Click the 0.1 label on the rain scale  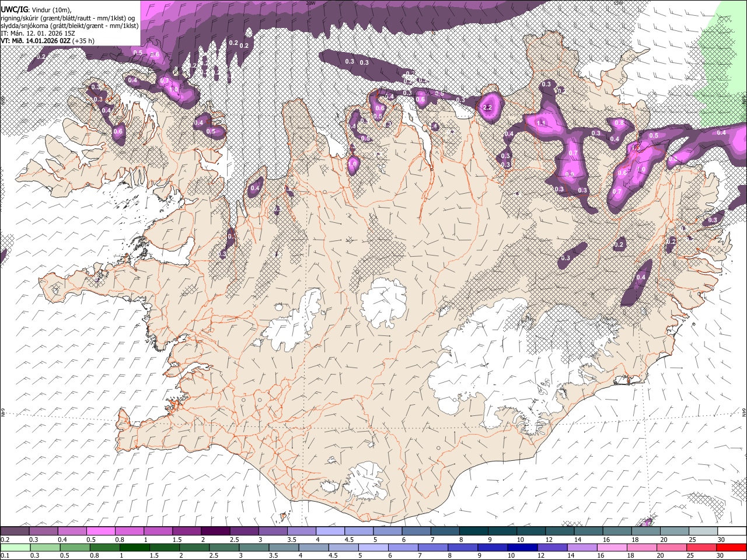(5, 555)
